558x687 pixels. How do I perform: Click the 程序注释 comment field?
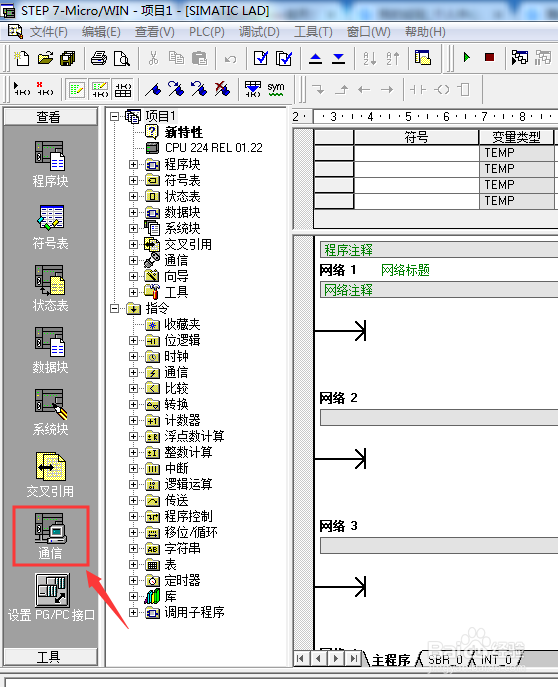(x=439, y=250)
